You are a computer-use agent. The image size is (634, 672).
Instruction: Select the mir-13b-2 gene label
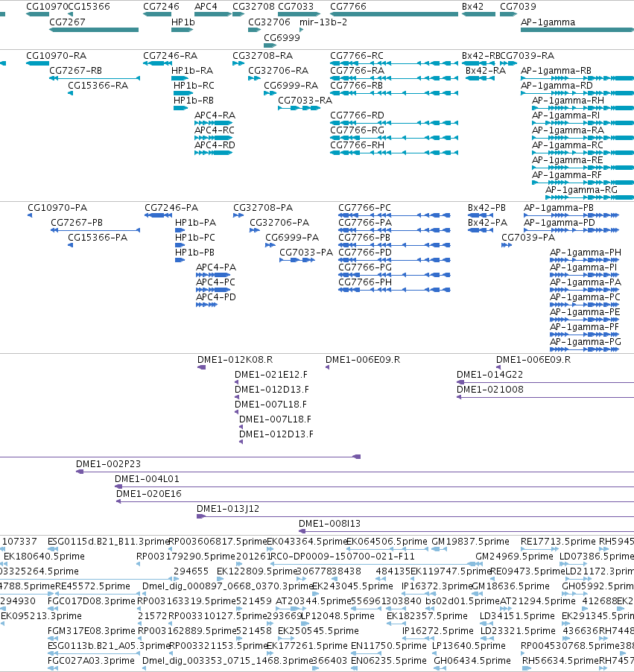coord(323,22)
